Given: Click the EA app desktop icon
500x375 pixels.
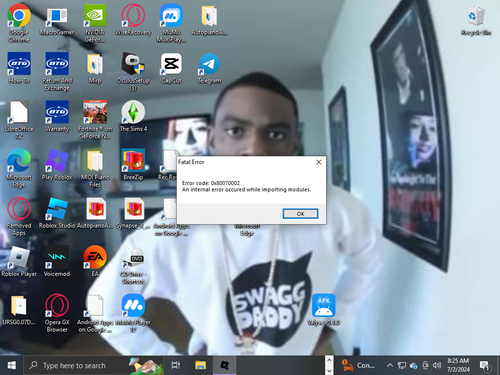Looking at the screenshot, I should 95,261.
